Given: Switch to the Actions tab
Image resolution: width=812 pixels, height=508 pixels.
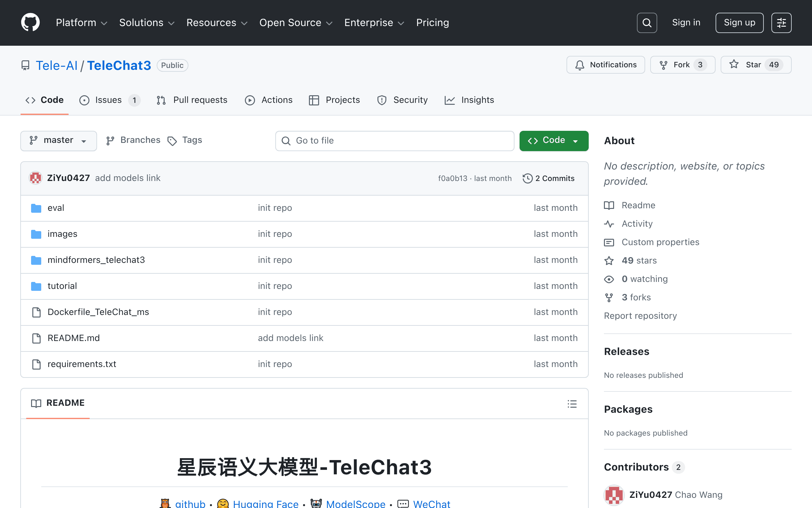Looking at the screenshot, I should pos(269,100).
